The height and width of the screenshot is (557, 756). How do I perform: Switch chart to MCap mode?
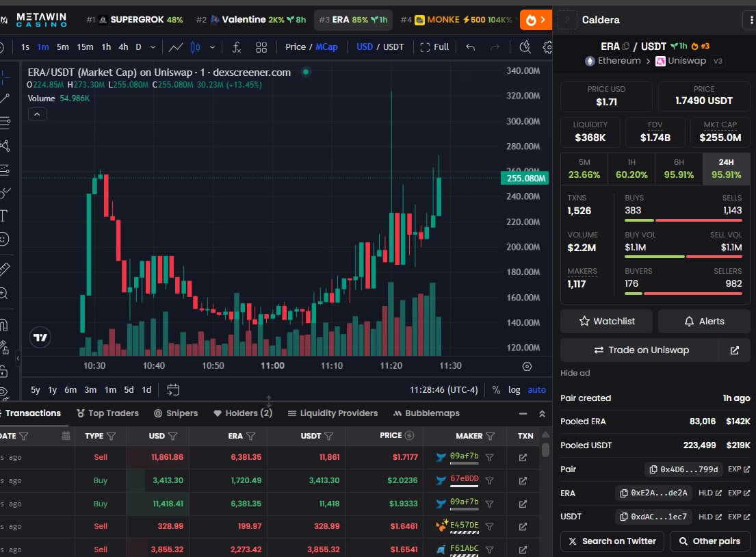326,47
